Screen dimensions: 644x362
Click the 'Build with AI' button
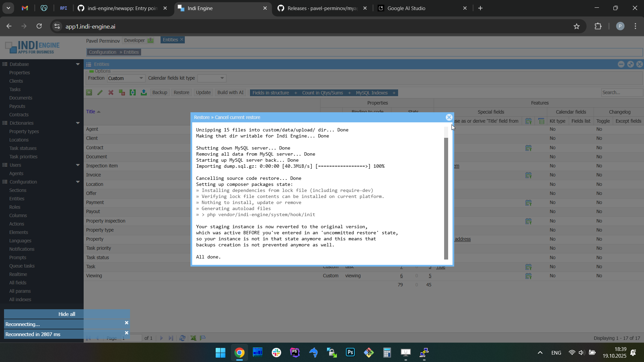(230, 93)
